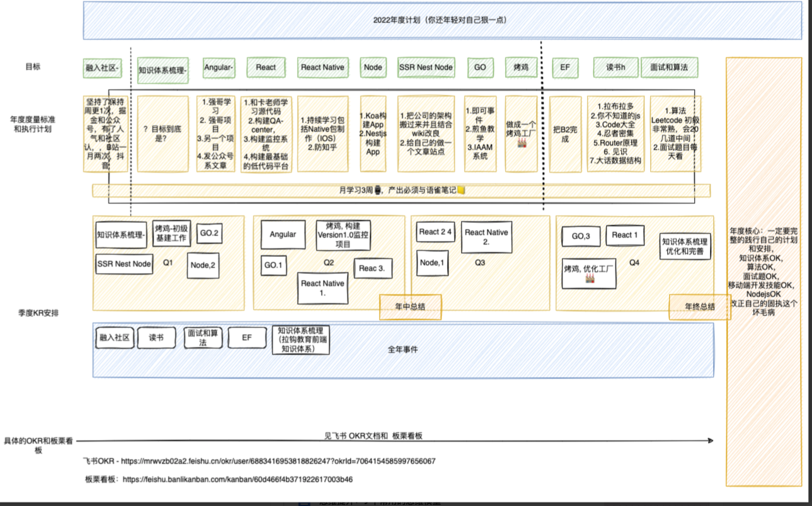Select the React Native 1. box
Screen dimensions: 812x506
pos(323,288)
